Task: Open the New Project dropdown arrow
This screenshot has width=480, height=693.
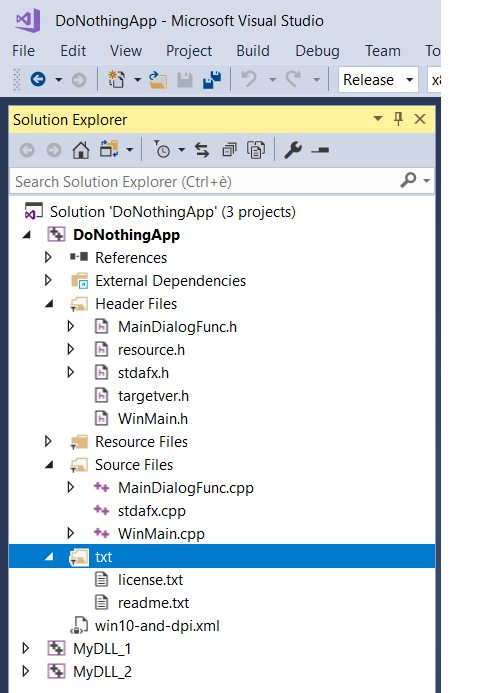Action: point(137,80)
